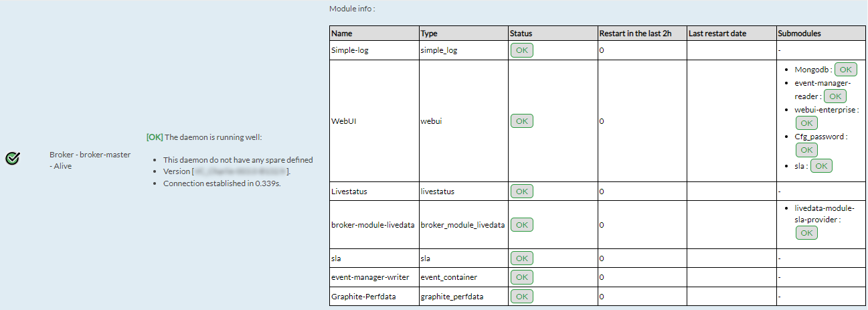Click the Livestatus OK status badge
This screenshot has width=868, height=310.
click(x=522, y=191)
